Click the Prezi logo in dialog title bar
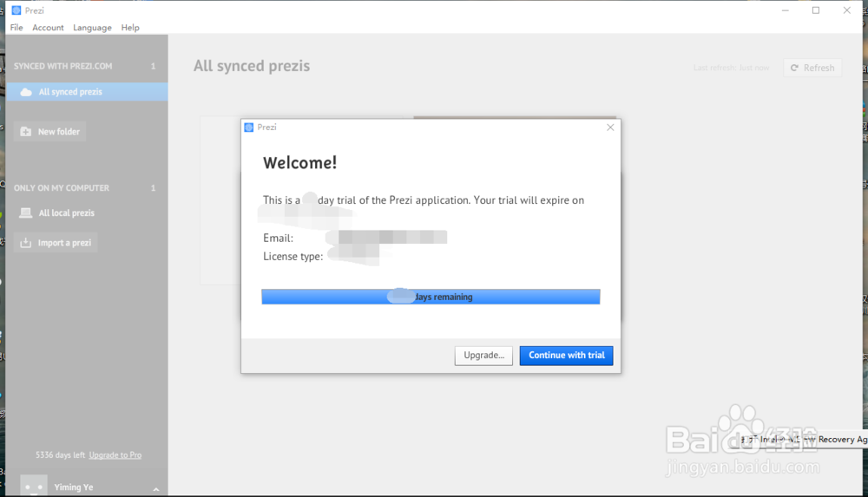This screenshot has width=868, height=497. pyautogui.click(x=249, y=128)
